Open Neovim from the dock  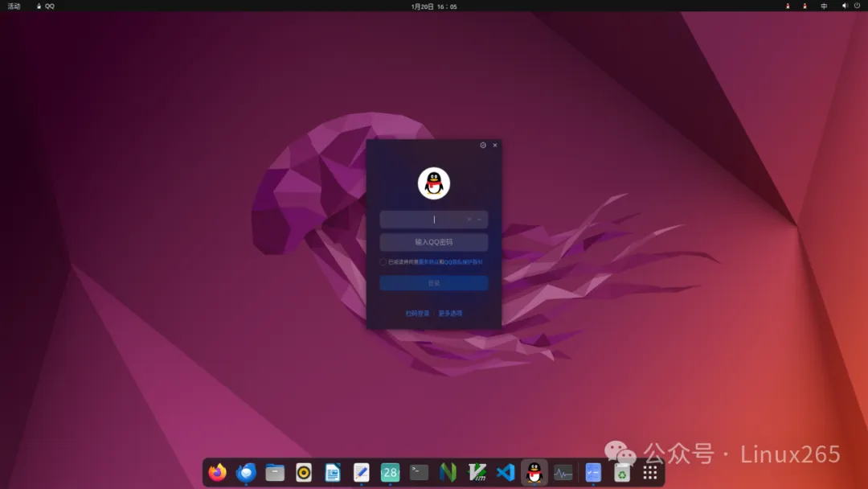[448, 472]
